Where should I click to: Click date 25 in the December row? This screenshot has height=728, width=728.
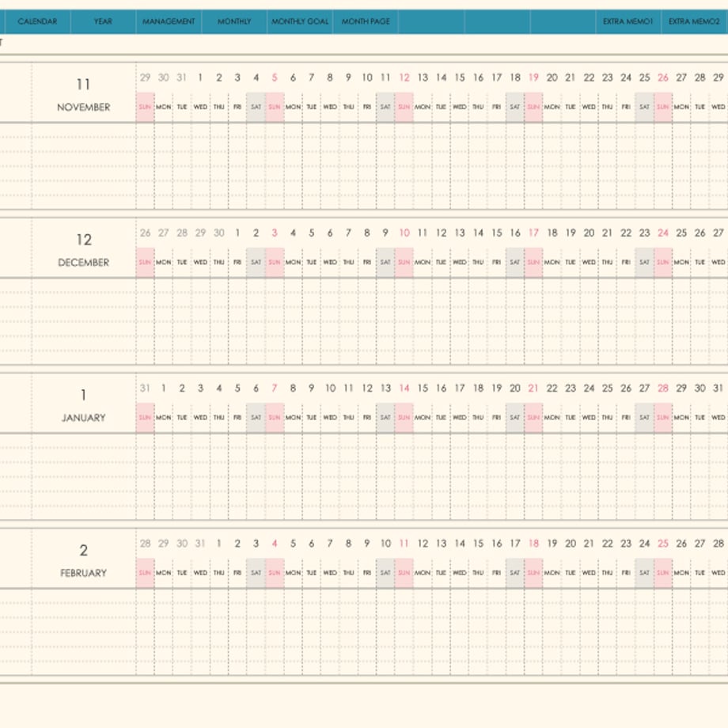click(681, 233)
